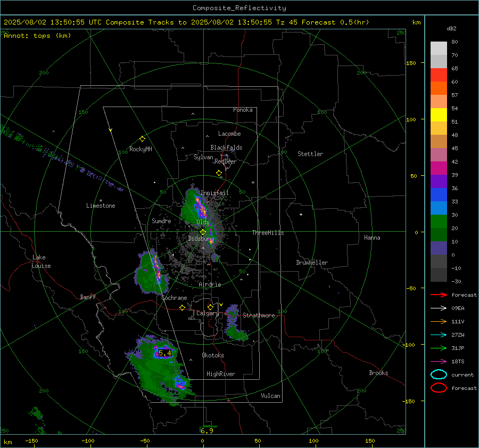
Task: Click the white 09EA arrow in legend
Action: [x=439, y=308]
